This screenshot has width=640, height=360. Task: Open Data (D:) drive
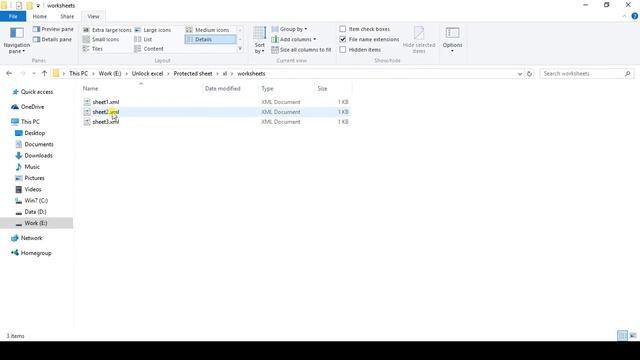[x=31, y=212]
